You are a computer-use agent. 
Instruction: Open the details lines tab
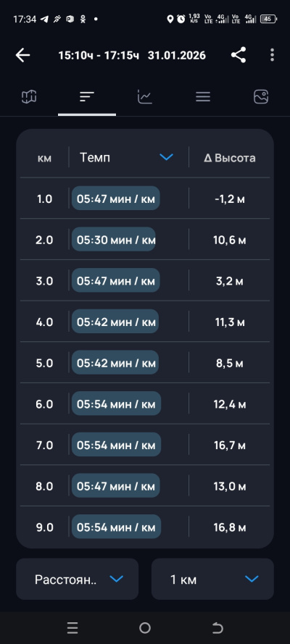(x=203, y=97)
